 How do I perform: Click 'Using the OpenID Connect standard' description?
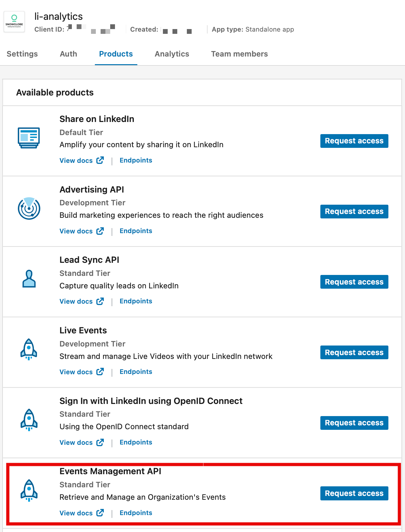pyautogui.click(x=124, y=427)
